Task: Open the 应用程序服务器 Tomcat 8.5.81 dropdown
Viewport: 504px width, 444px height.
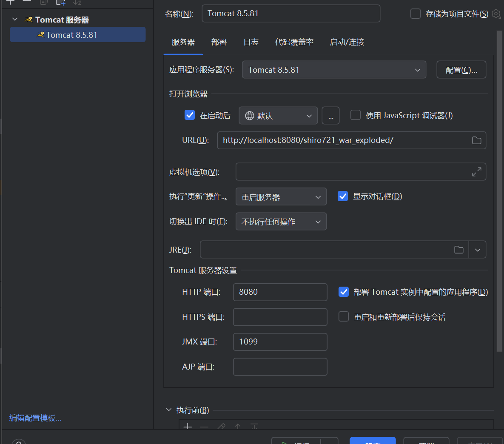Action: pos(334,70)
